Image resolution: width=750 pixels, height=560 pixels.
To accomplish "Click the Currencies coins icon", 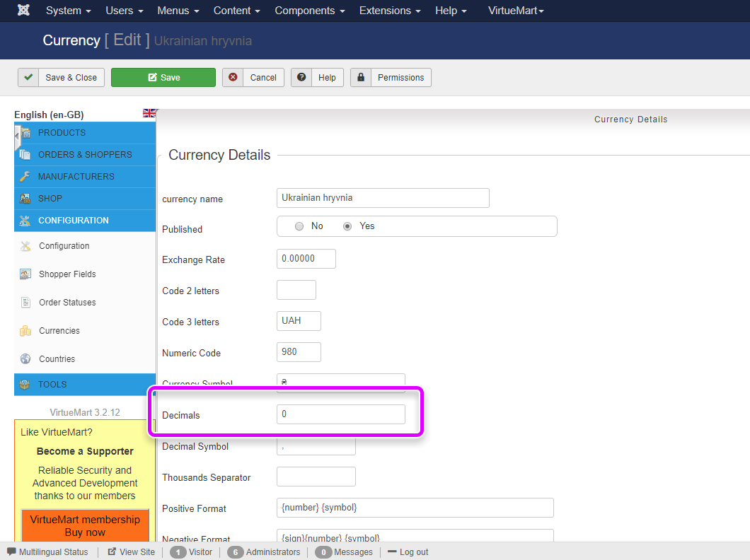I will [26, 331].
